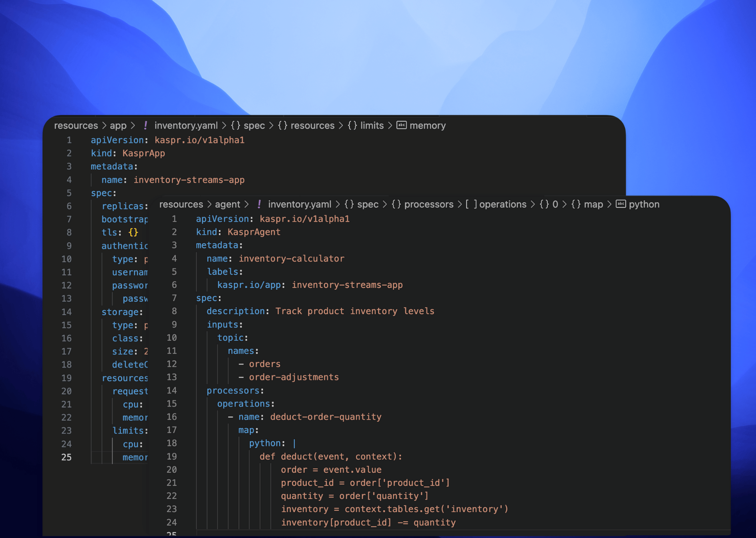Viewport: 756px width, 538px height.
Task: Click the braces icon before map breadcrumb
Action: coord(576,205)
